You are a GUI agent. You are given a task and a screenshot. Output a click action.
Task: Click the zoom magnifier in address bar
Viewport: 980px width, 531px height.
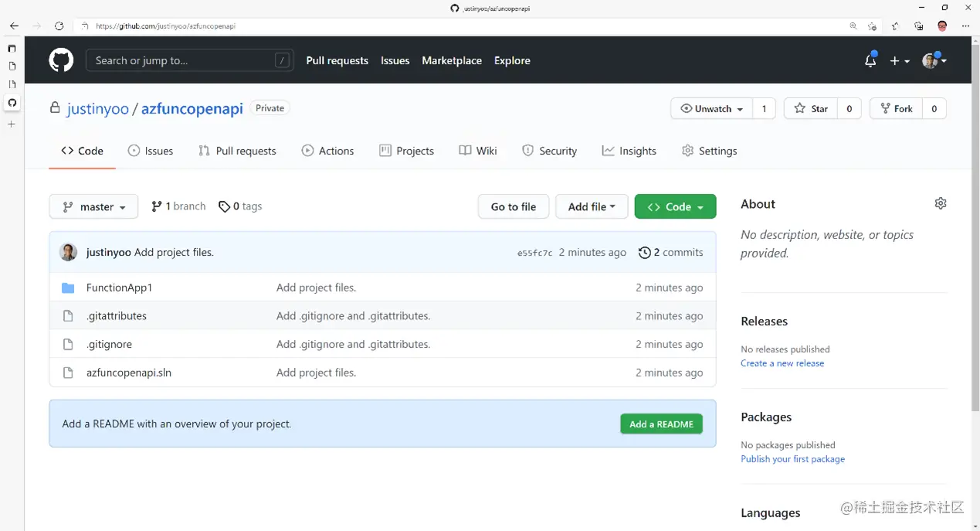tap(853, 26)
